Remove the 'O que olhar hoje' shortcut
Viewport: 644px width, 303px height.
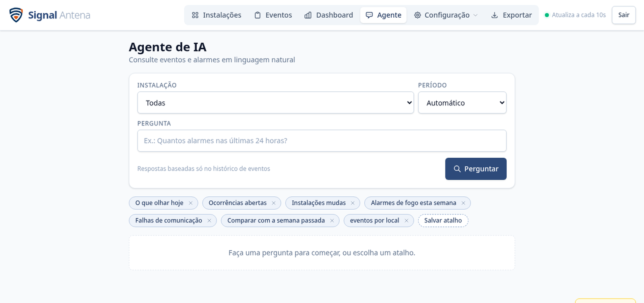(191, 203)
